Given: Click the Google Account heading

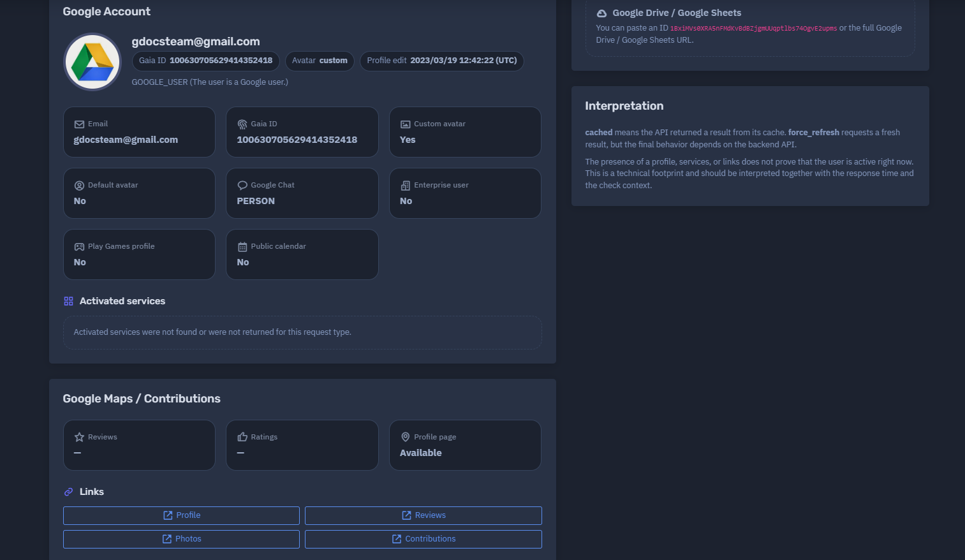Looking at the screenshot, I should tap(107, 11).
